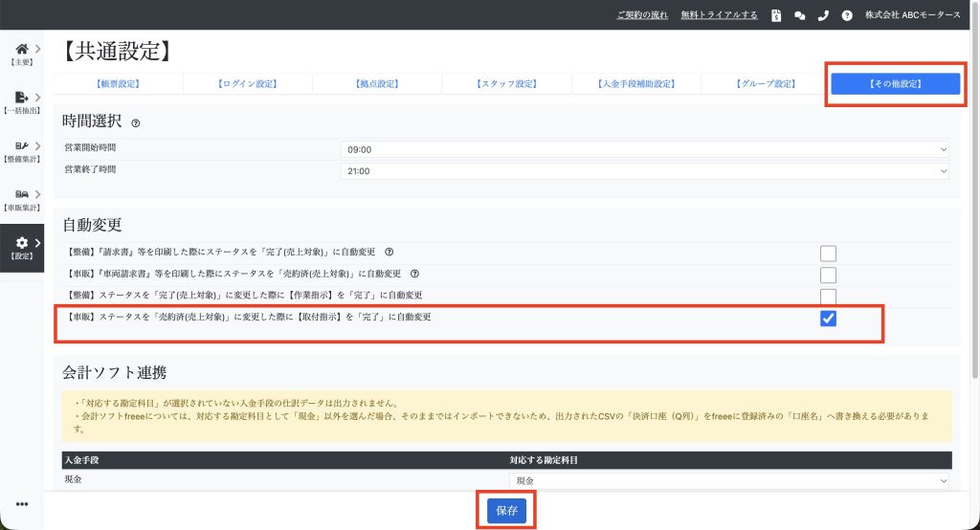Click the blue 保存 button
980x530 pixels.
(506, 511)
